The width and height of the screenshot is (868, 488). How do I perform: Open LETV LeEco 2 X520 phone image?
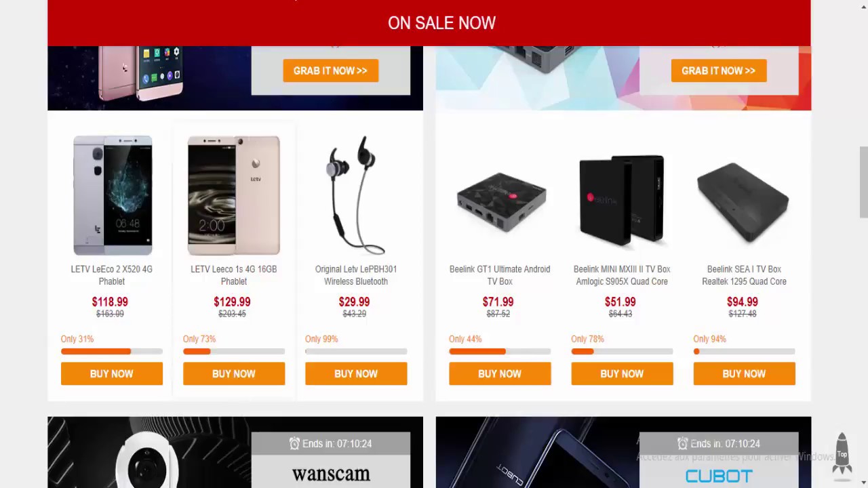pos(112,195)
